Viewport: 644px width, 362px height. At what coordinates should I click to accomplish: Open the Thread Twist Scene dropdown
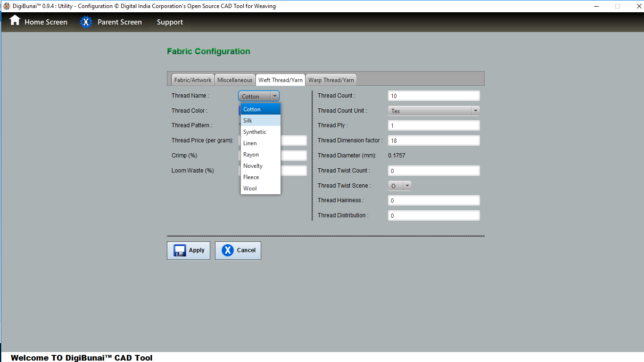click(407, 186)
